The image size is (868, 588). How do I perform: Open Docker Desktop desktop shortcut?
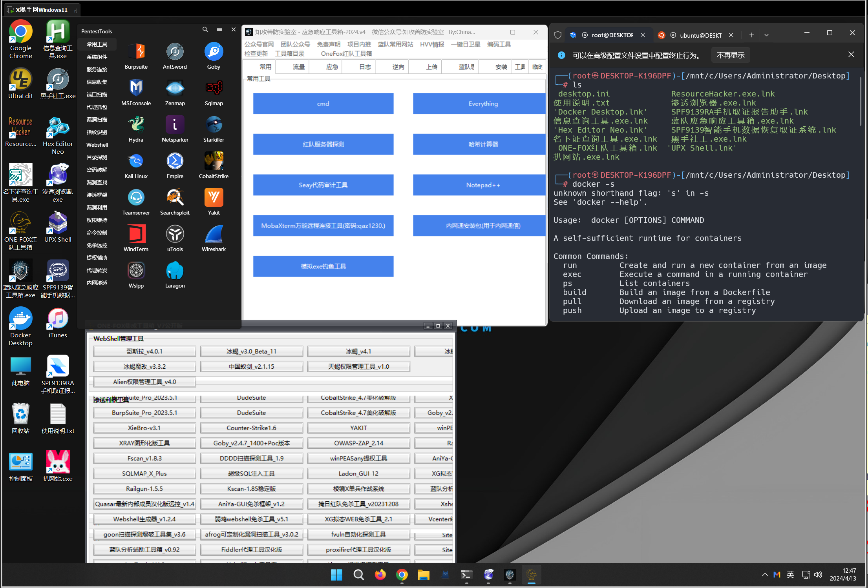point(20,326)
